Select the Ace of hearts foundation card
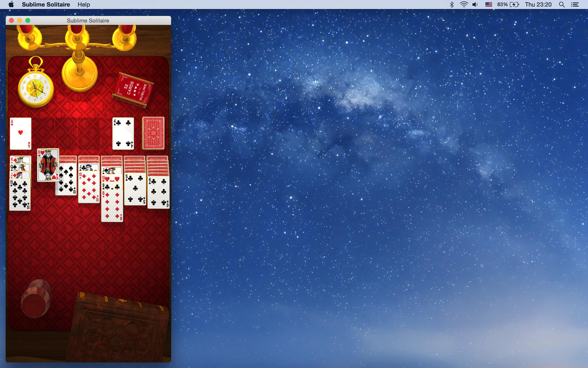 20,133
